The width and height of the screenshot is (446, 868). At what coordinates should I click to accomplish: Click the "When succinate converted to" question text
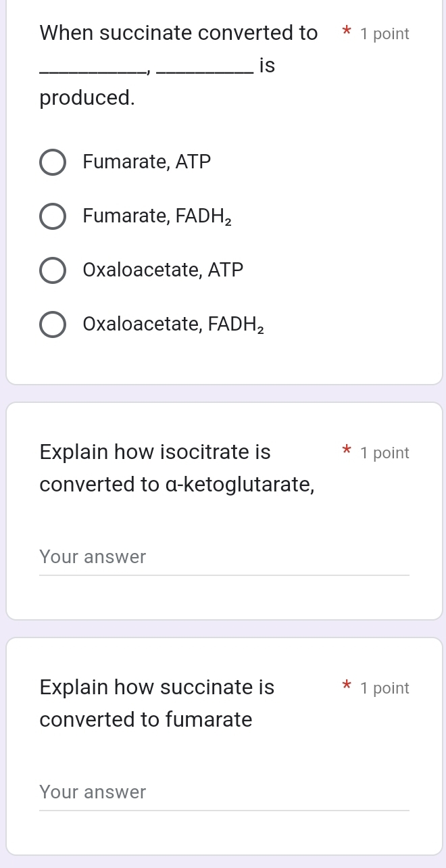(x=178, y=33)
